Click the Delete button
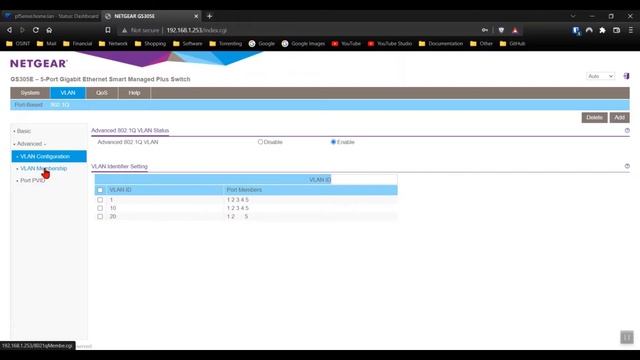This screenshot has height=360, width=640. 594,118
